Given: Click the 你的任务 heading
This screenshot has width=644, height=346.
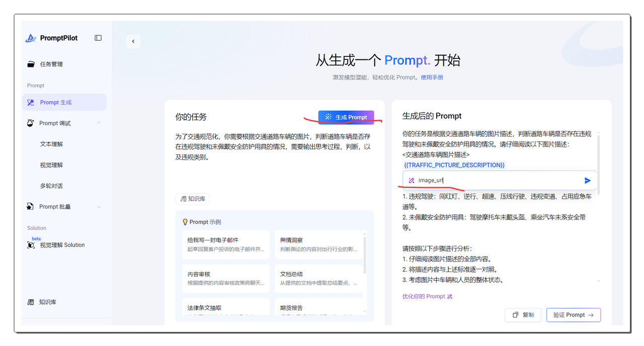Looking at the screenshot, I should pos(191,117).
